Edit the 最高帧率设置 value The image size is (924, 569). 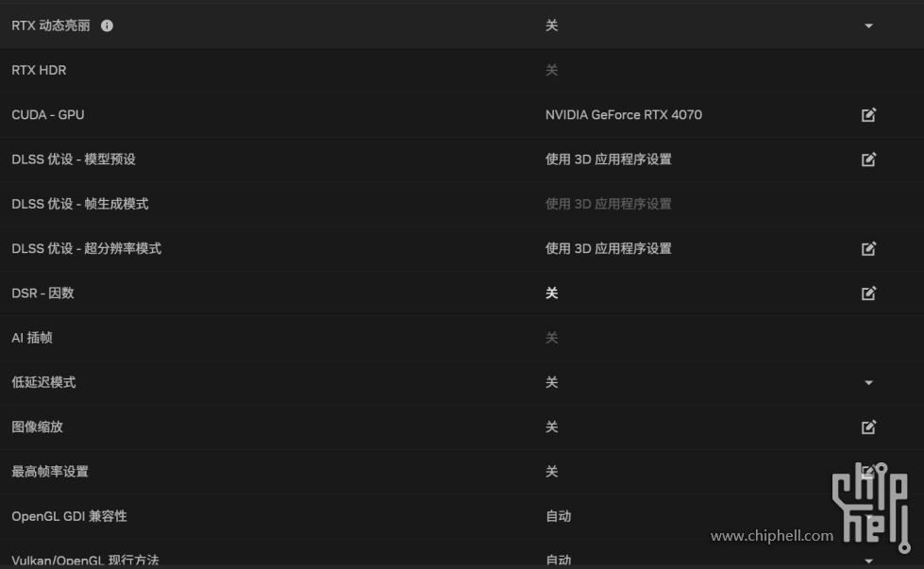pyautogui.click(x=868, y=471)
